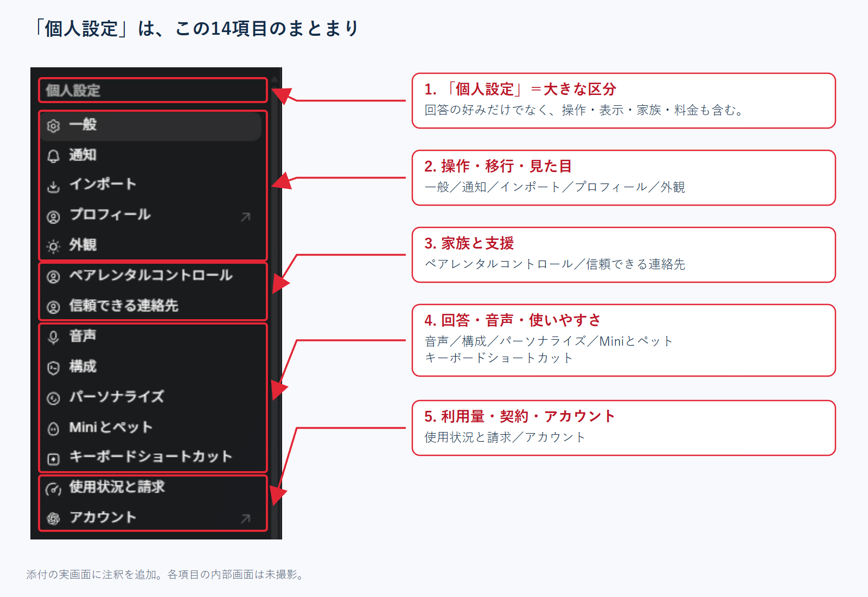868x597 pixels.
Task: Click the sun icon beside 外観
Action: coord(53,247)
